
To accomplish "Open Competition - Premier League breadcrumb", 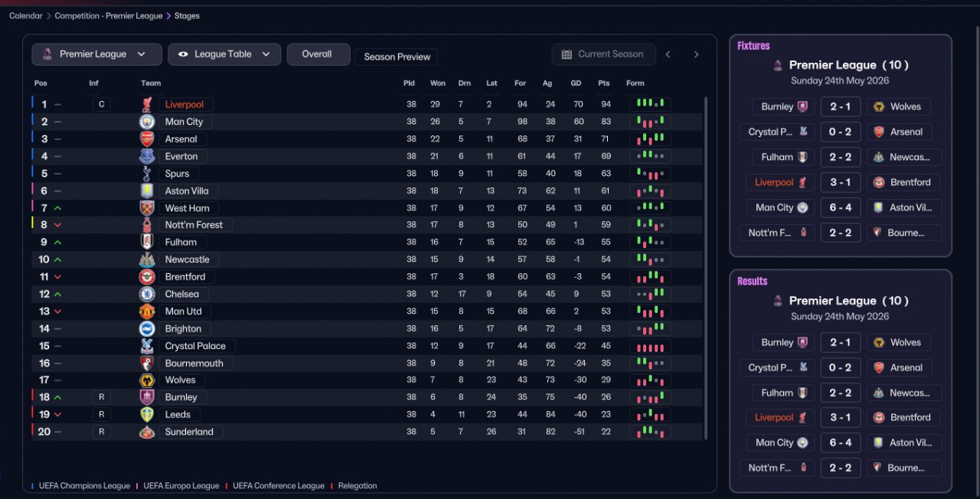I will point(109,15).
